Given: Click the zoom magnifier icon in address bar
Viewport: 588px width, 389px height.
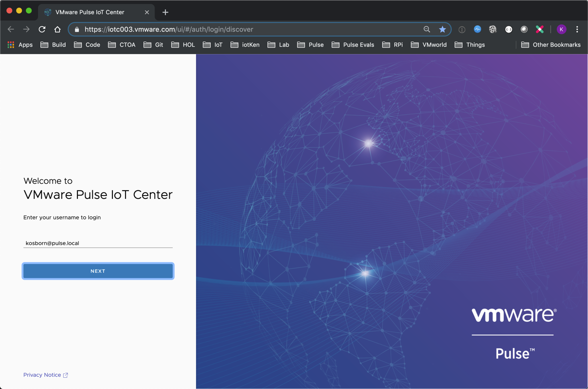Looking at the screenshot, I should (x=427, y=29).
